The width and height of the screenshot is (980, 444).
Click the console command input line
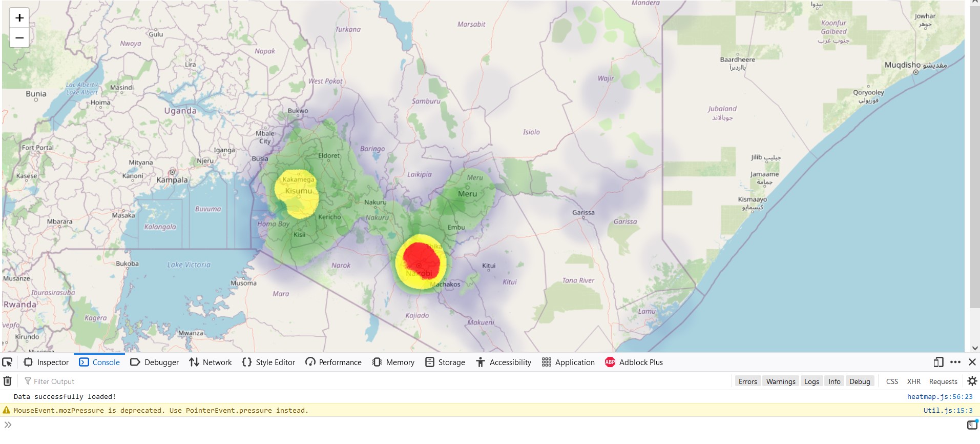pyautogui.click(x=487, y=425)
